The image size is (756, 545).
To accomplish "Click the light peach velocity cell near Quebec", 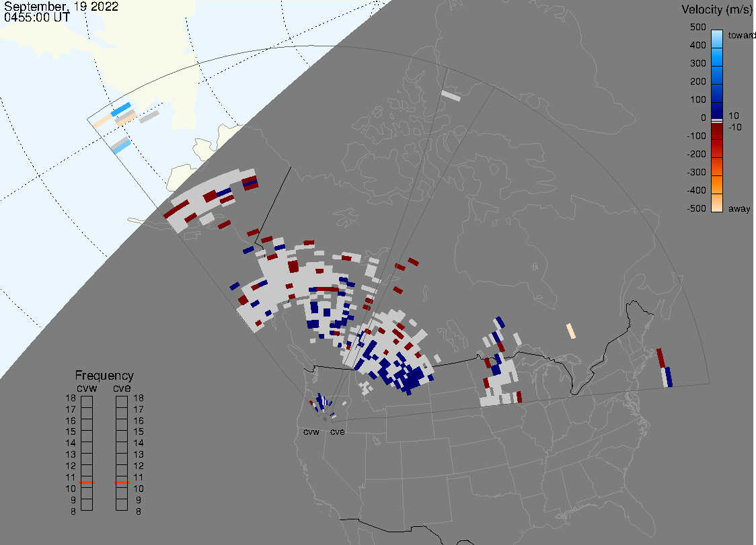I will (x=571, y=331).
